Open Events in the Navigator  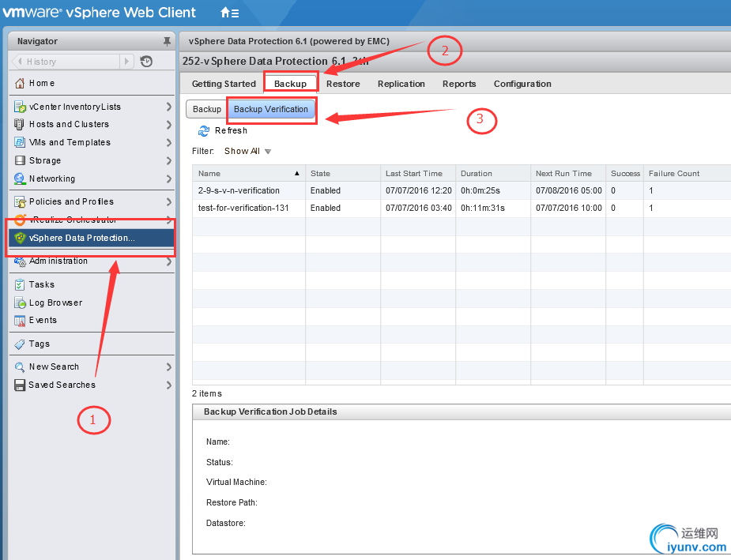43,321
